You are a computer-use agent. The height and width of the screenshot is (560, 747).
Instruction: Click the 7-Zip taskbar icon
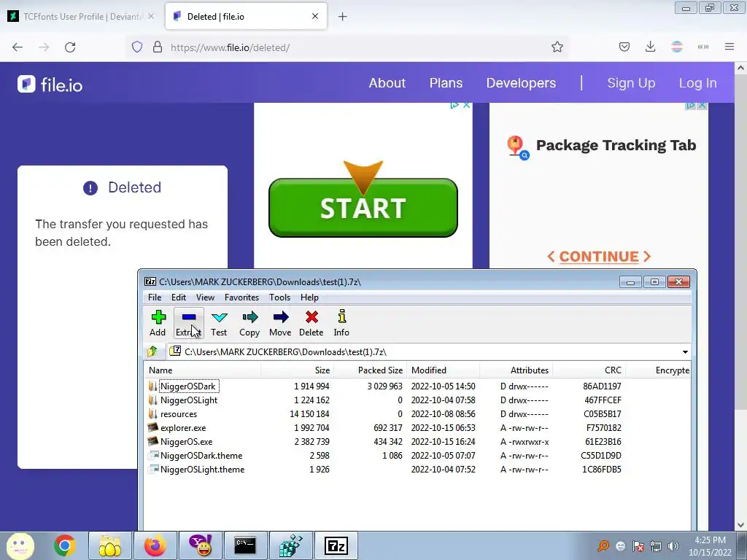[x=336, y=545]
